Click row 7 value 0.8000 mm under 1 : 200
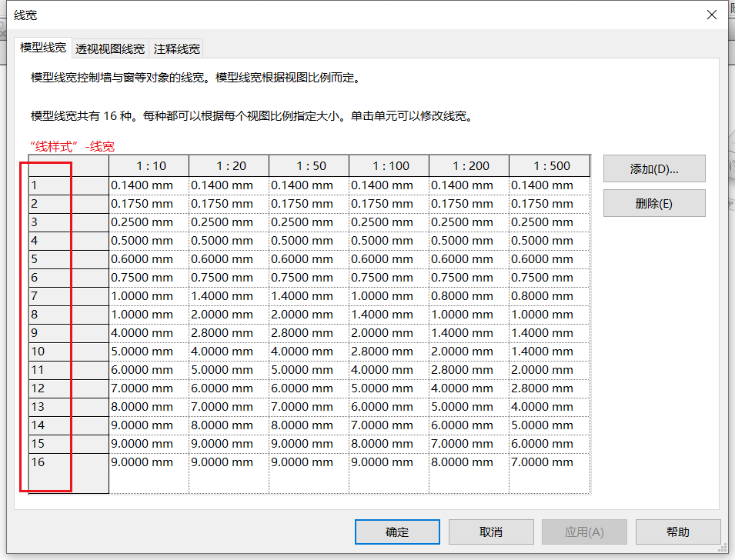 [x=469, y=296]
